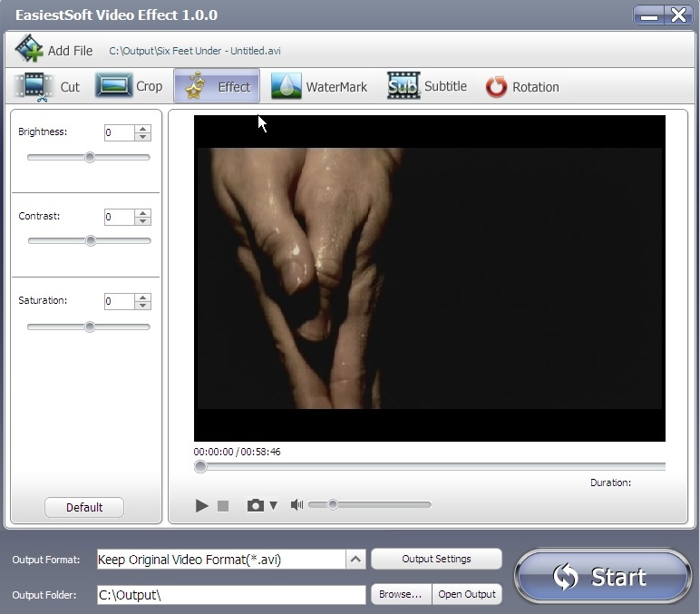The width and height of the screenshot is (700, 614).
Task: Mute audio with the speaker icon
Action: click(x=297, y=505)
